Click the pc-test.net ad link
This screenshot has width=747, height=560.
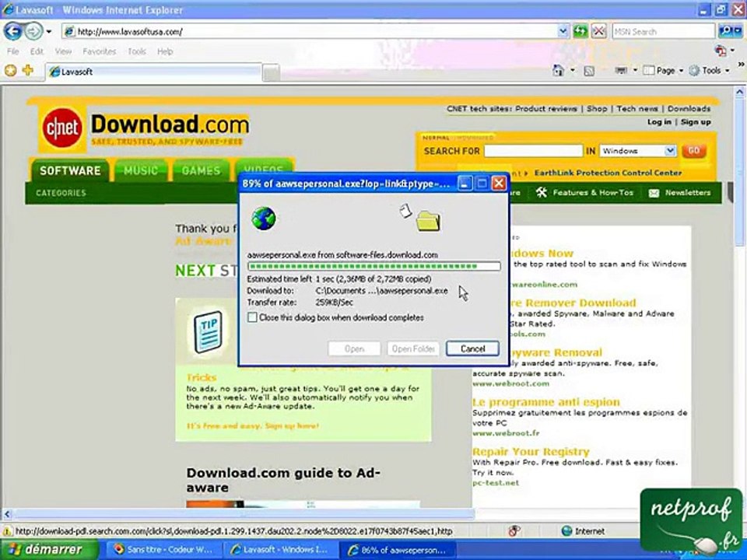(x=496, y=483)
